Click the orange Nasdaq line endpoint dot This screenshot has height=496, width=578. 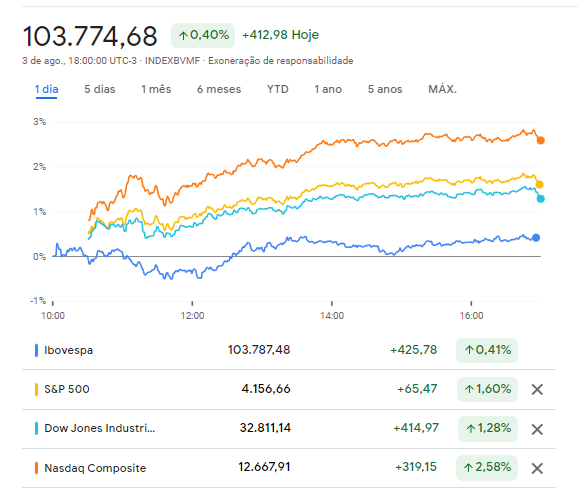541,140
